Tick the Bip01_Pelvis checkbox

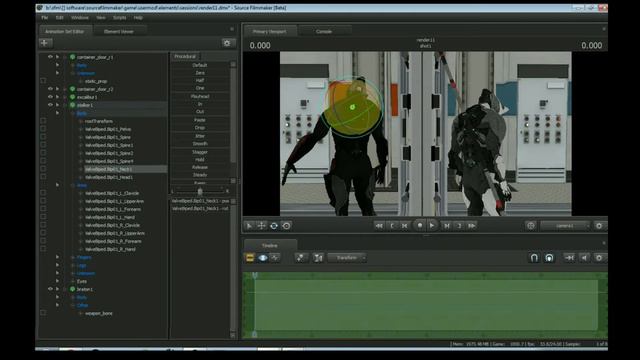pos(43,129)
